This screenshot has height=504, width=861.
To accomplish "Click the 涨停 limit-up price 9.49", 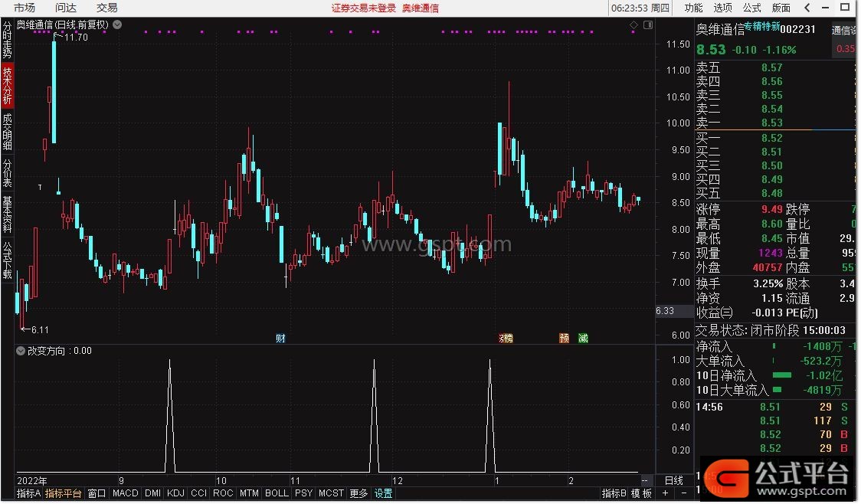I will click(x=772, y=209).
